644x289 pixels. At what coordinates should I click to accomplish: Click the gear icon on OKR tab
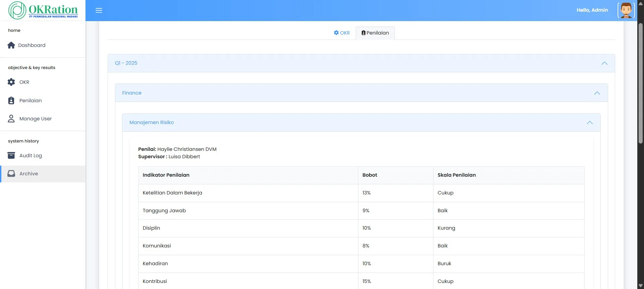point(336,33)
